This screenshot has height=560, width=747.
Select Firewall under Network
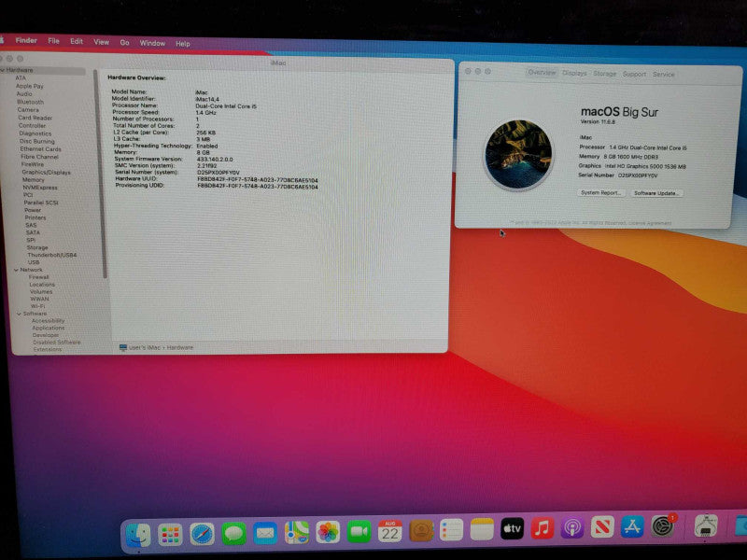click(38, 276)
